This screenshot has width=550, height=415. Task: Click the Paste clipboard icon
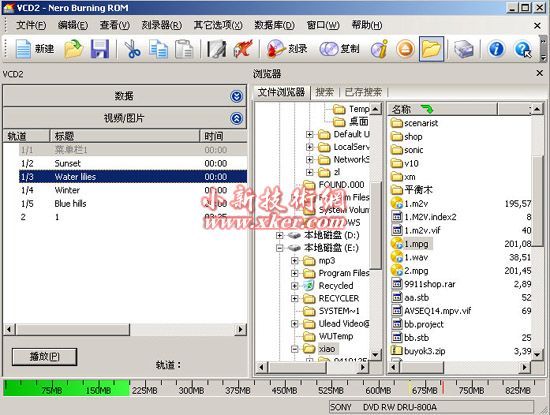[x=184, y=49]
